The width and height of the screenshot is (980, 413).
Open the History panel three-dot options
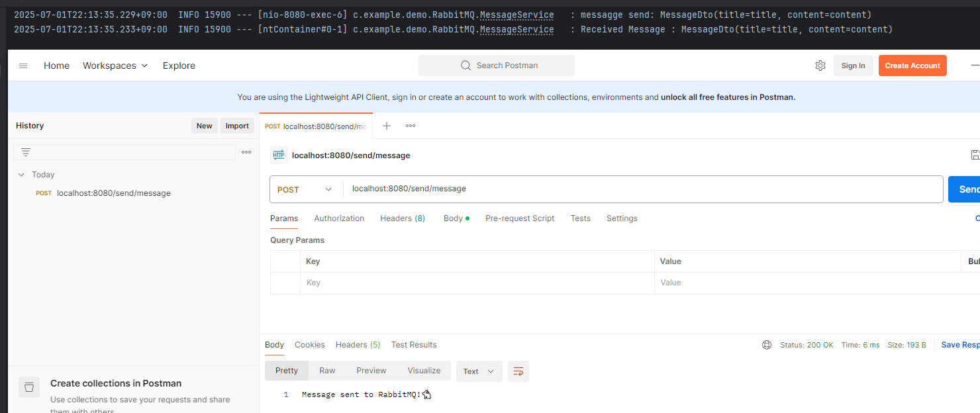click(x=246, y=152)
